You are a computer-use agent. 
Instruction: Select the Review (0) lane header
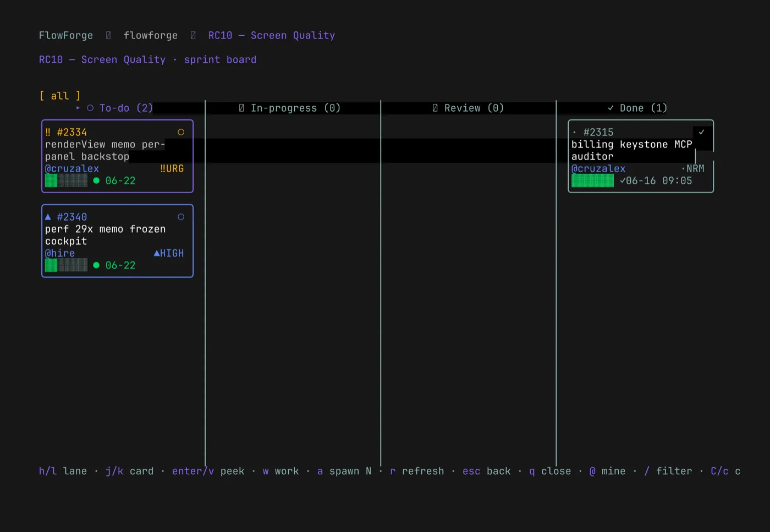coord(474,108)
